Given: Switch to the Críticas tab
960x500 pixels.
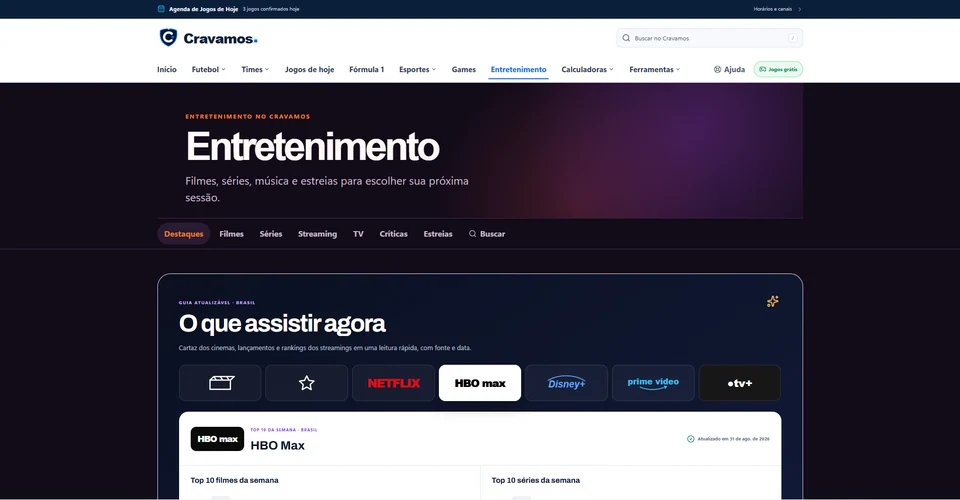Looking at the screenshot, I should (394, 234).
